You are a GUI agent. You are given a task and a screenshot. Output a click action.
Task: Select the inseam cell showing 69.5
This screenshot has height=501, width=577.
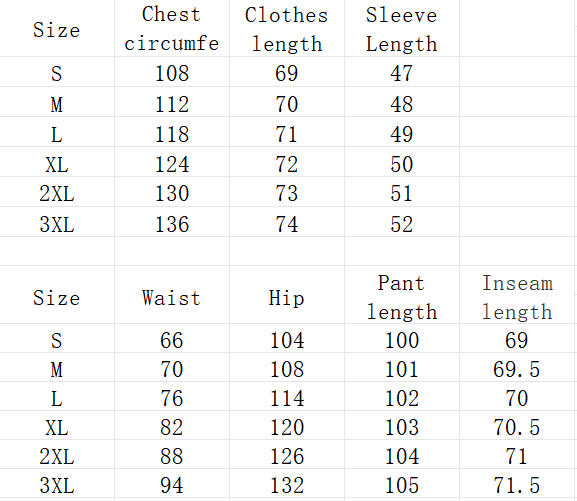tap(517, 367)
